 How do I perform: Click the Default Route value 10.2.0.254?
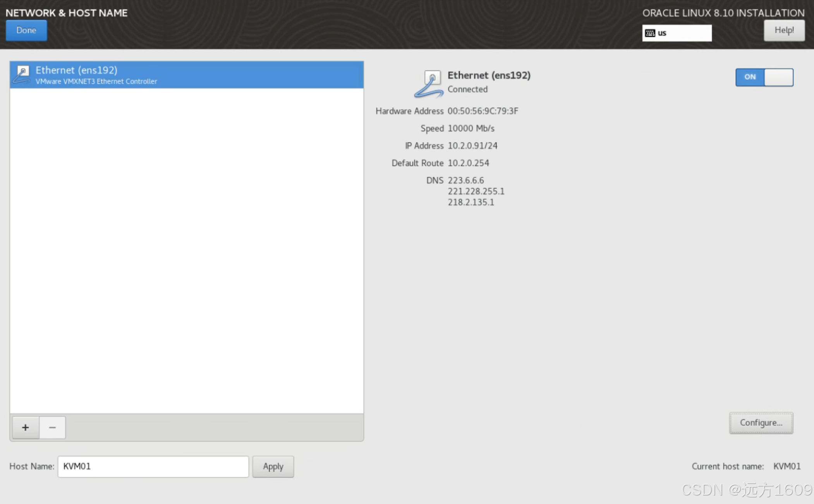[x=468, y=163]
